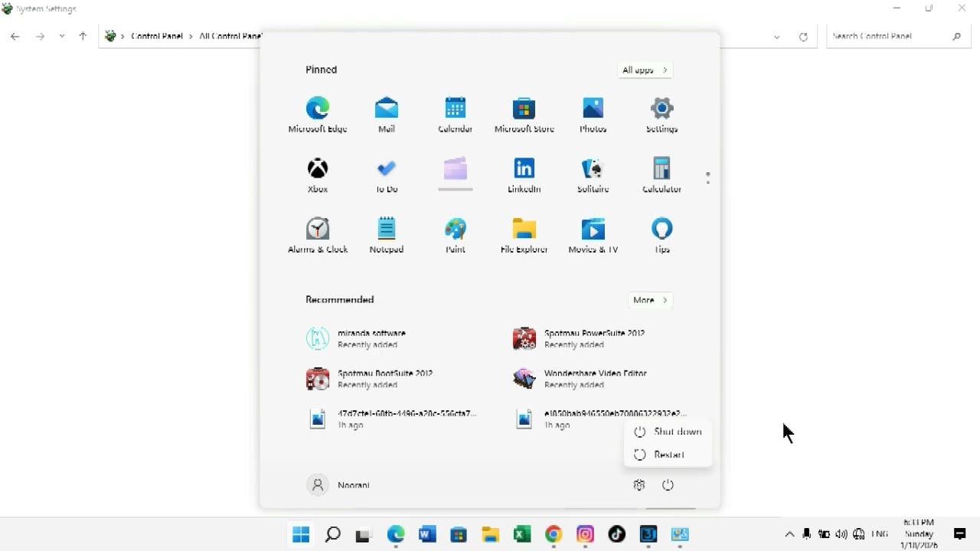Focus the Search Control Panel field

click(x=899, y=36)
